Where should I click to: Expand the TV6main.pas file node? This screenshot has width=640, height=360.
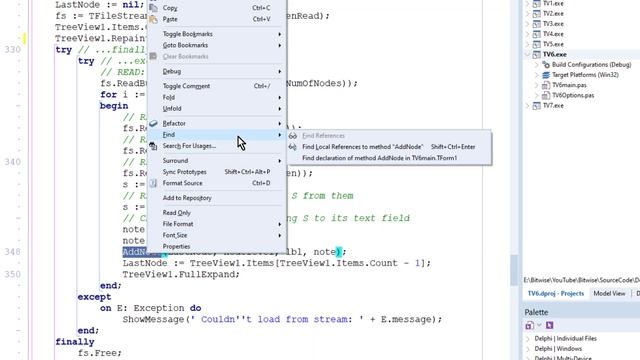537,85
